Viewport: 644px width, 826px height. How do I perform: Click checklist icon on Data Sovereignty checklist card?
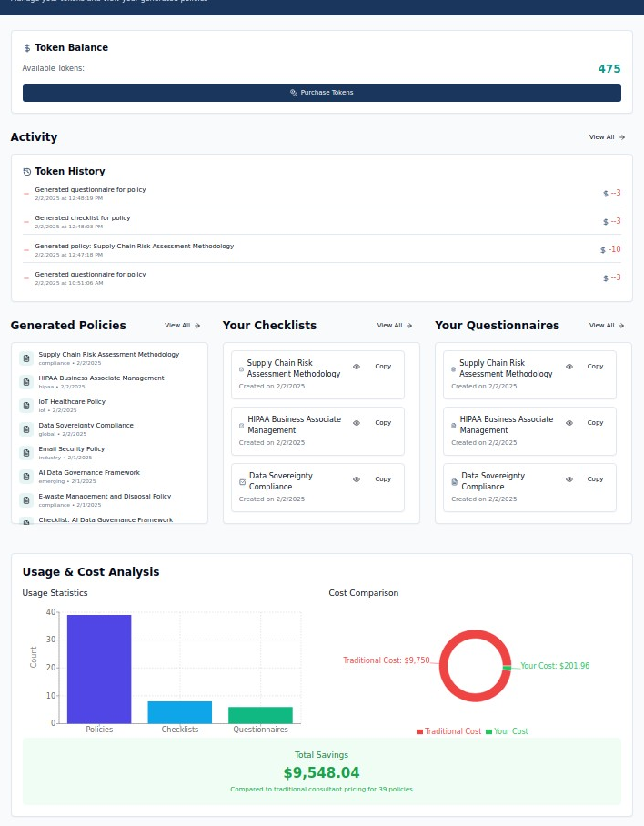pos(242,482)
